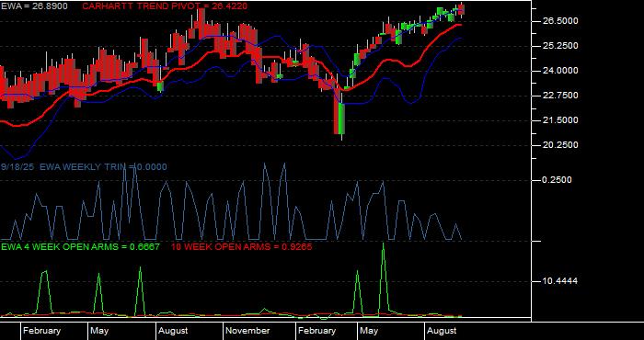Image resolution: width=644 pixels, height=340 pixels.
Task: Click the EWA 4 WEEK OPEN ARMS = 0.6667 label
Action: tap(80, 247)
